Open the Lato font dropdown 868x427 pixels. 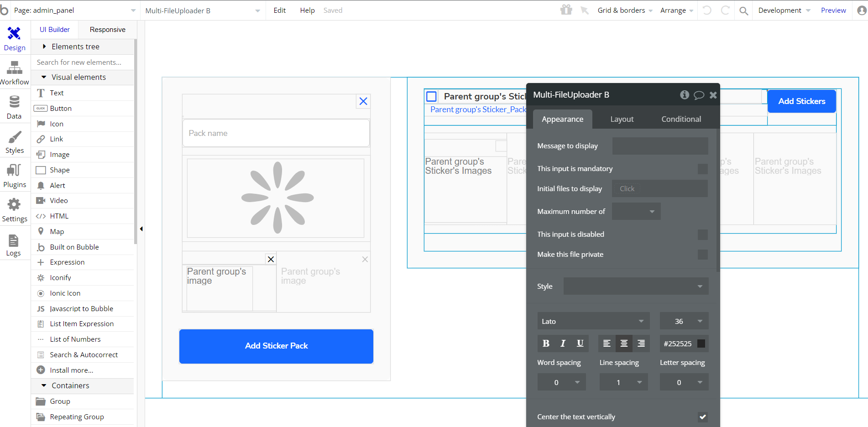coord(593,321)
